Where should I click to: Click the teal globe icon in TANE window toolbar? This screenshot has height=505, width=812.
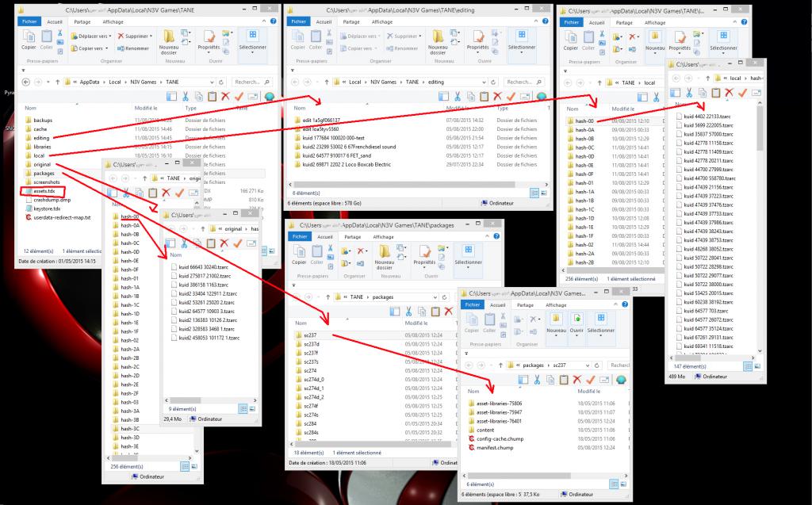point(270,97)
